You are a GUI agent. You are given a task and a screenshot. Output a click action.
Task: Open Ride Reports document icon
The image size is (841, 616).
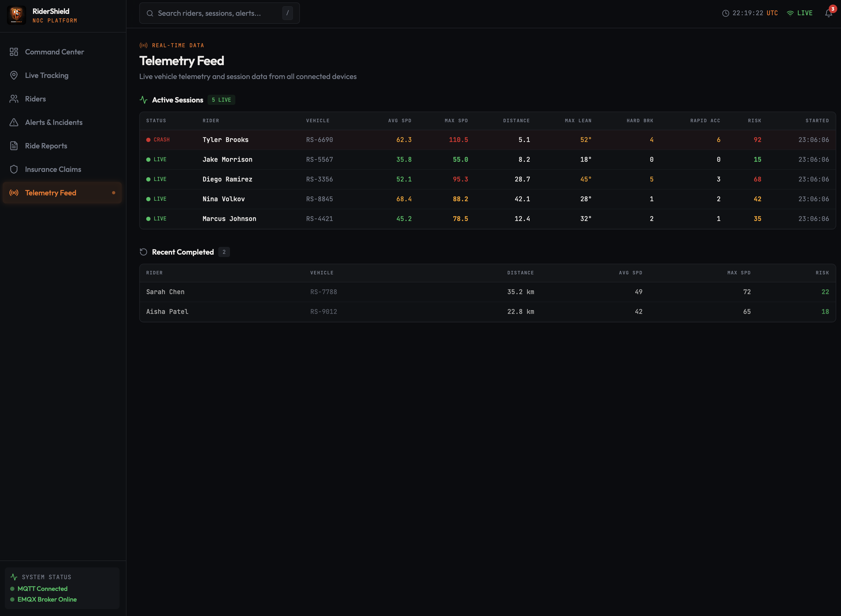(x=14, y=145)
